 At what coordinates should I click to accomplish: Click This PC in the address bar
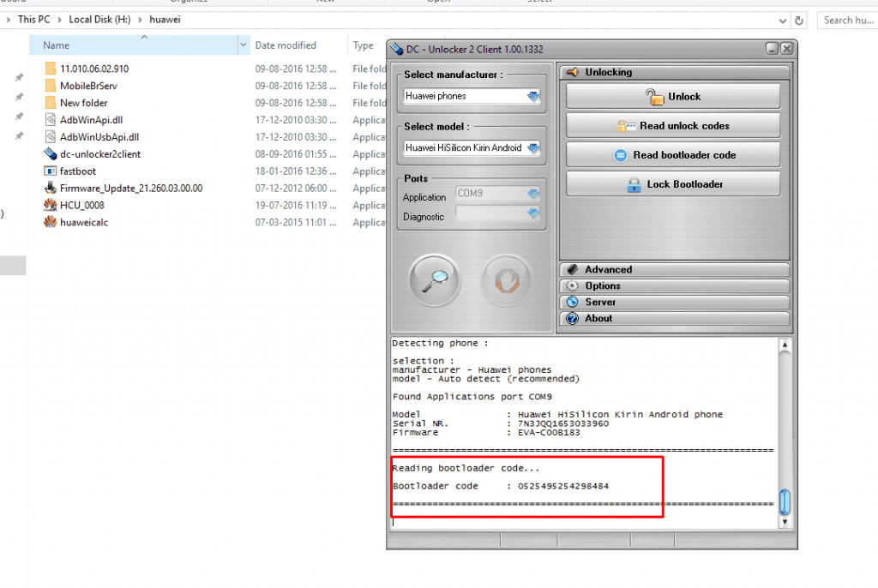coord(33,20)
